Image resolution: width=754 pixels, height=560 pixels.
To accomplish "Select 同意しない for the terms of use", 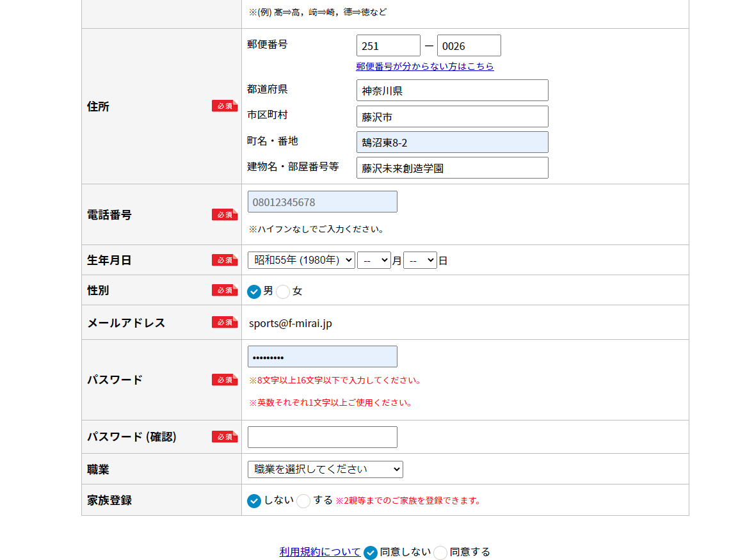I will (x=371, y=552).
